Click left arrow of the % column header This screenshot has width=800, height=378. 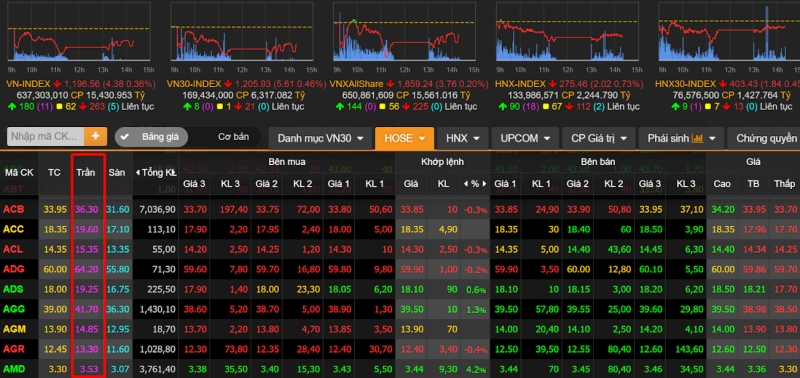point(466,184)
